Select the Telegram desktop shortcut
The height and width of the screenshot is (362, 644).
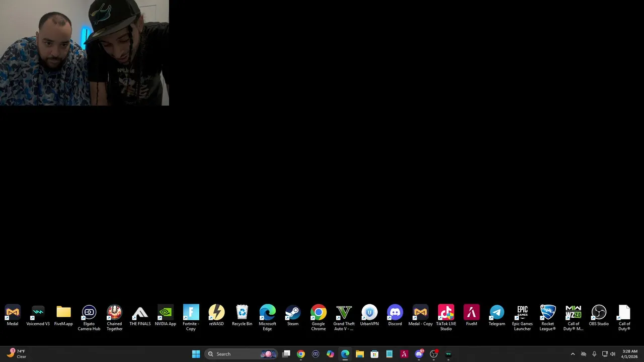[497, 316]
